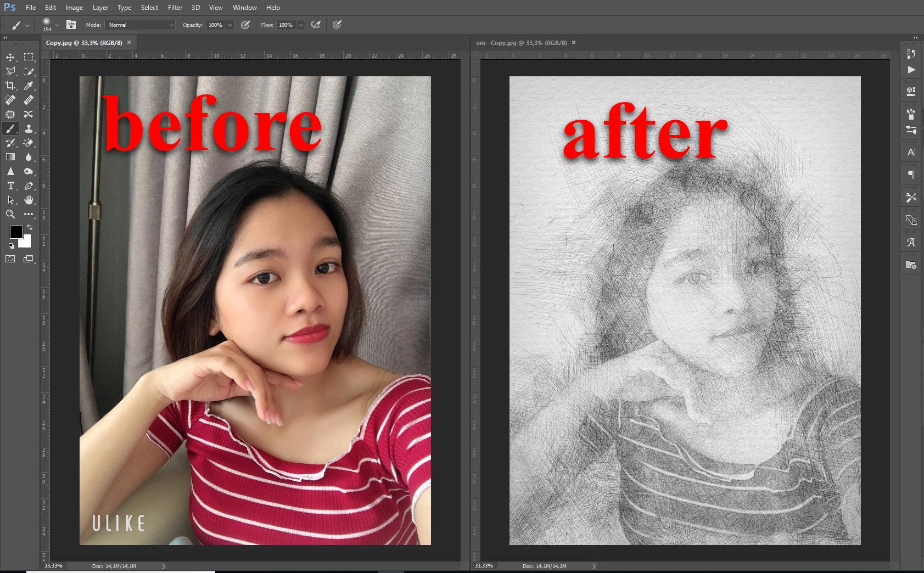Open the brush preset picker dropdown
This screenshot has height=573, width=924.
coord(58,25)
